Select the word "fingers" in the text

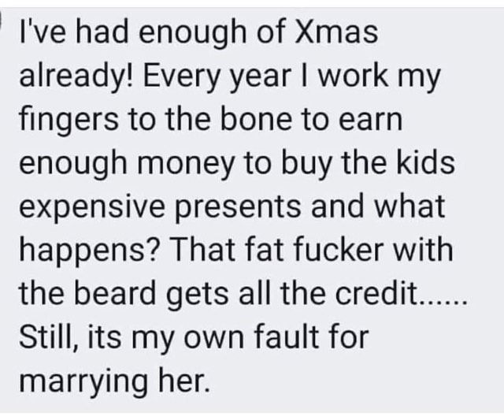(x=69, y=121)
